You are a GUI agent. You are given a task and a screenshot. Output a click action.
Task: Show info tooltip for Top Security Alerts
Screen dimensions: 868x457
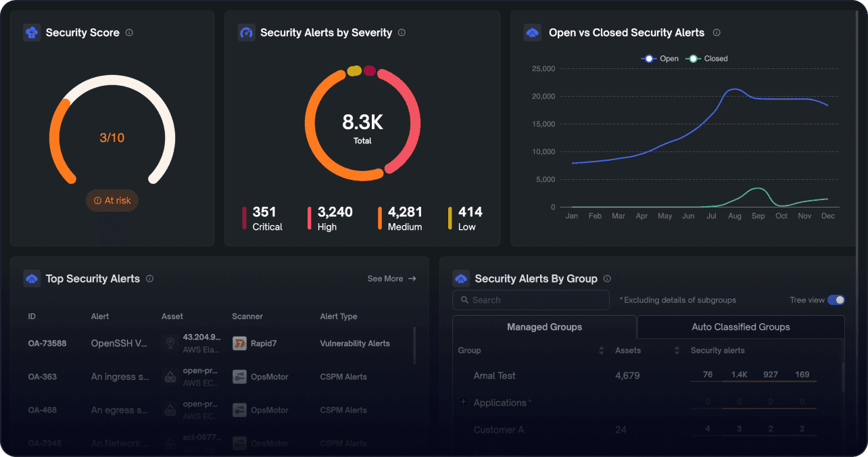(x=149, y=279)
